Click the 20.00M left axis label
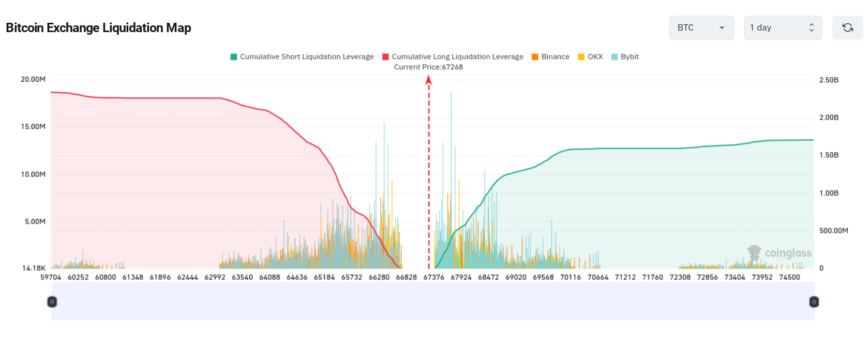Screen dimensions: 868x338 pyautogui.click(x=33, y=79)
